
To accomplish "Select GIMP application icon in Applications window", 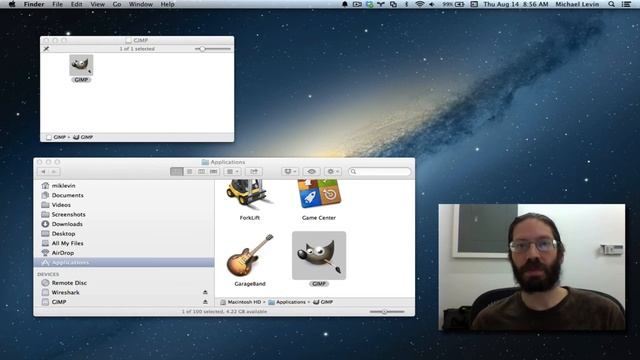I will tap(319, 256).
